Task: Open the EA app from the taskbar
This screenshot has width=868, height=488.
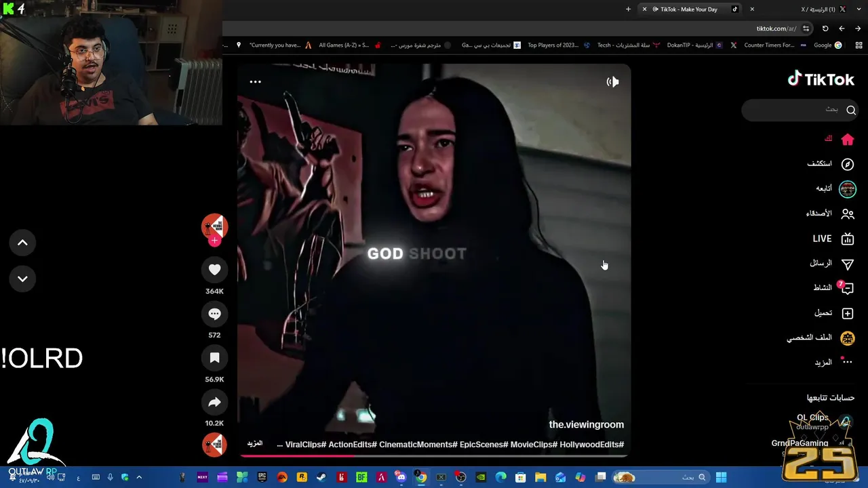Action: [x=282, y=477]
